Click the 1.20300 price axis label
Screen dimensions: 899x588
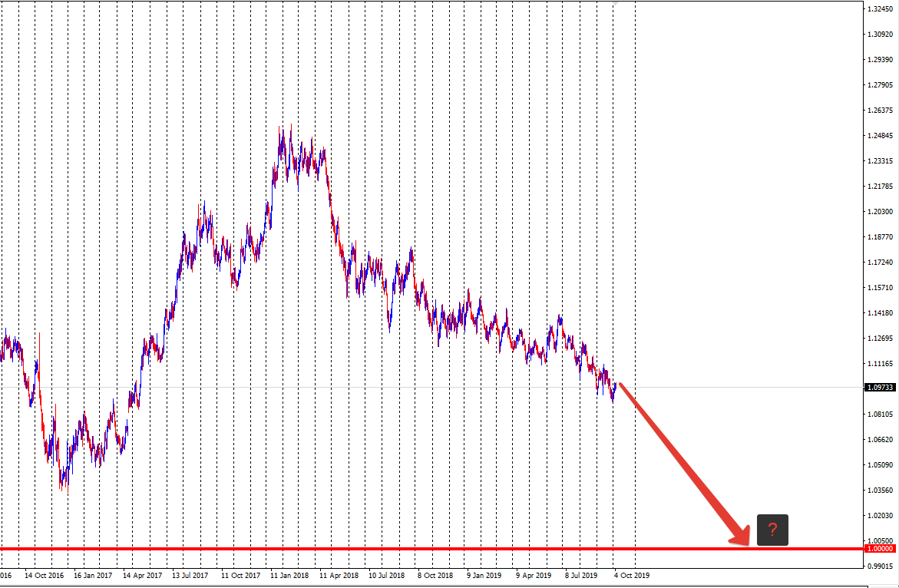[880, 211]
